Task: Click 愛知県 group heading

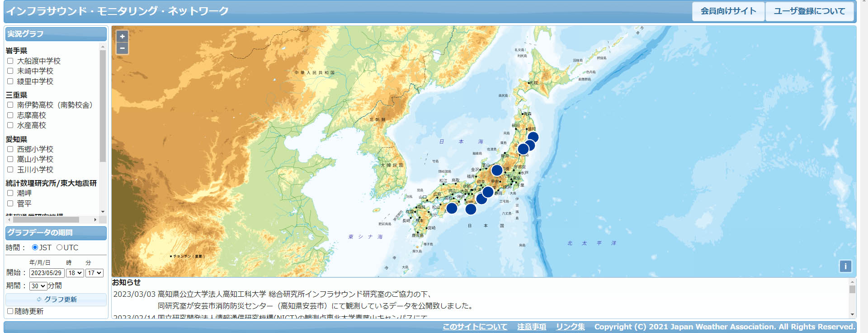Action: tap(16, 139)
